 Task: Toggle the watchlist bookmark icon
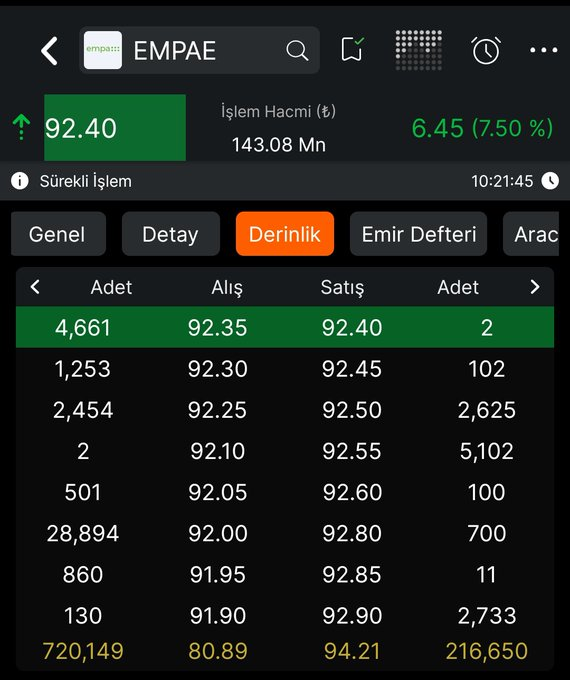352,49
